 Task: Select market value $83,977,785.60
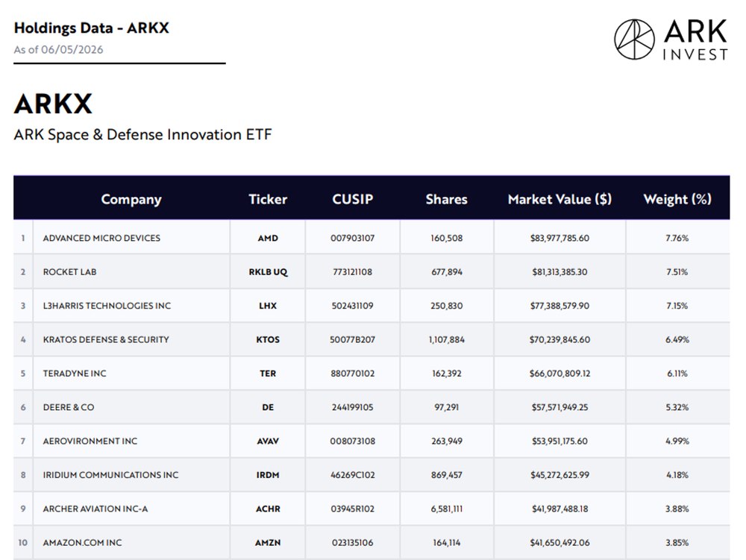559,238
